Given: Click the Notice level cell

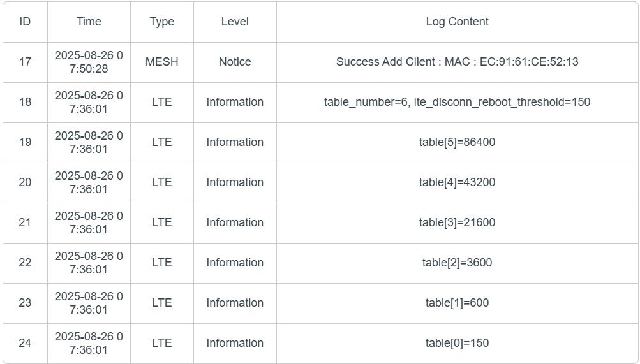Looking at the screenshot, I should point(235,62).
